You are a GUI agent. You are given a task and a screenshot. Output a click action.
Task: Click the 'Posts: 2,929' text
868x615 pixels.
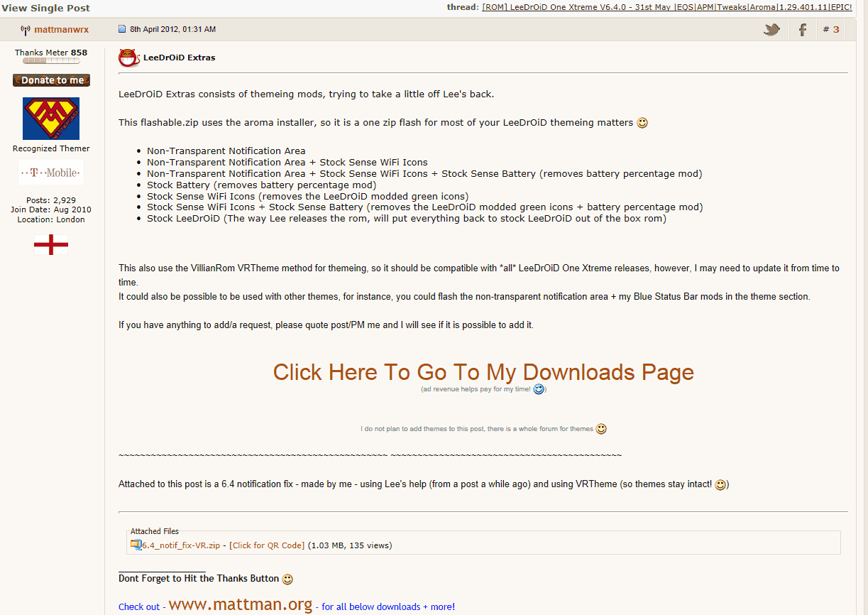click(x=51, y=200)
